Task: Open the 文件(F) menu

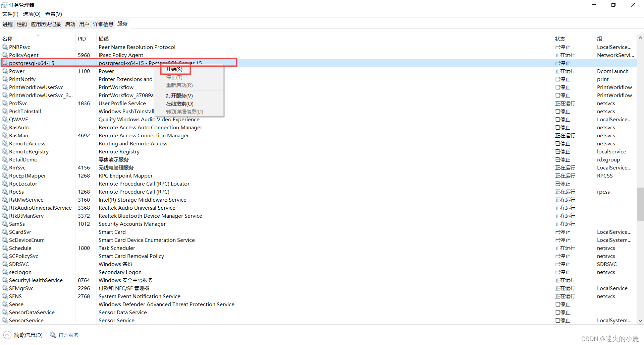Action: [10, 14]
